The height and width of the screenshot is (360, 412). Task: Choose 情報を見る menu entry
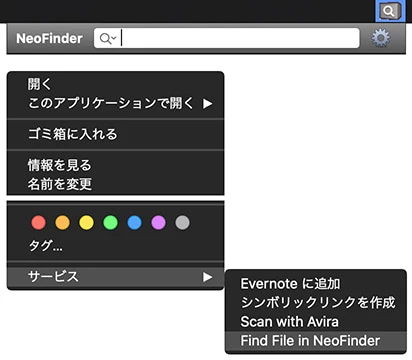tap(115, 165)
